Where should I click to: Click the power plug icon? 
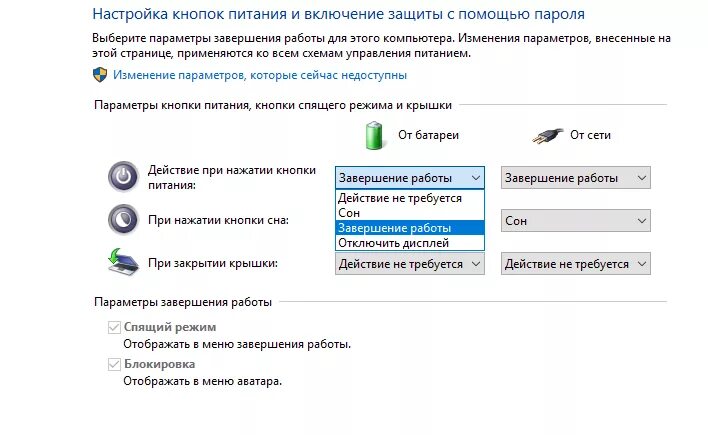548,136
